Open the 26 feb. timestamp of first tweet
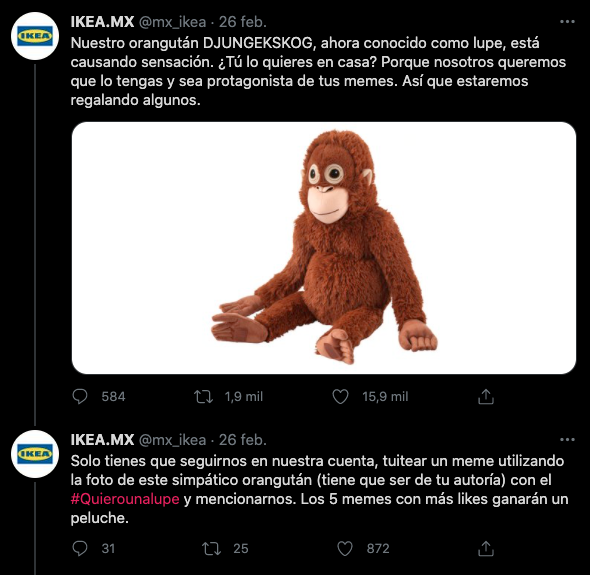 click(x=243, y=22)
